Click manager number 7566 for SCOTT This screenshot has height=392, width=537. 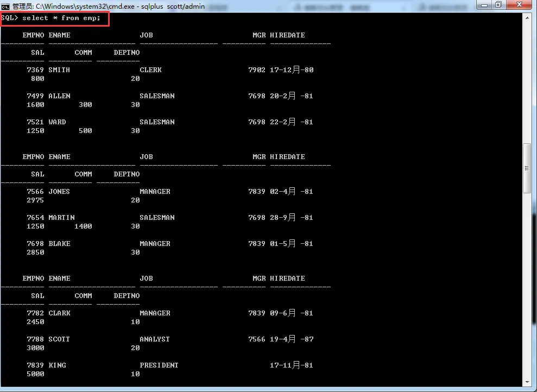coord(257,339)
